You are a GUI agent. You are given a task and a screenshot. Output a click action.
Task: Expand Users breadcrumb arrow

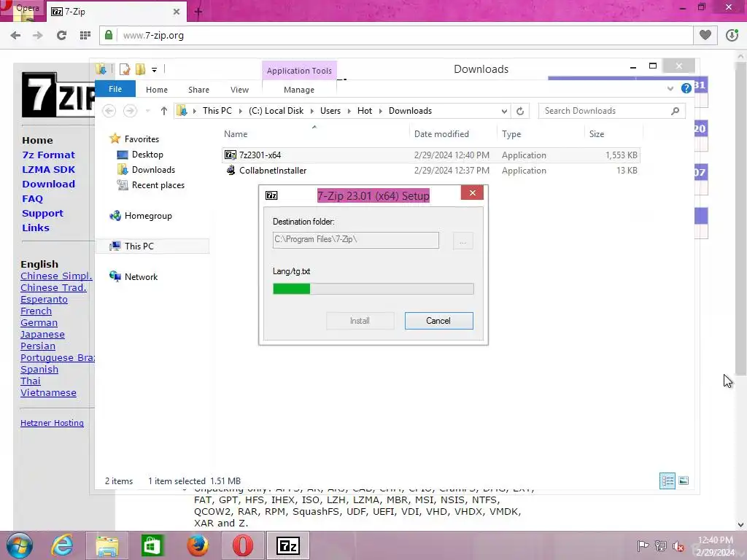coord(349,111)
